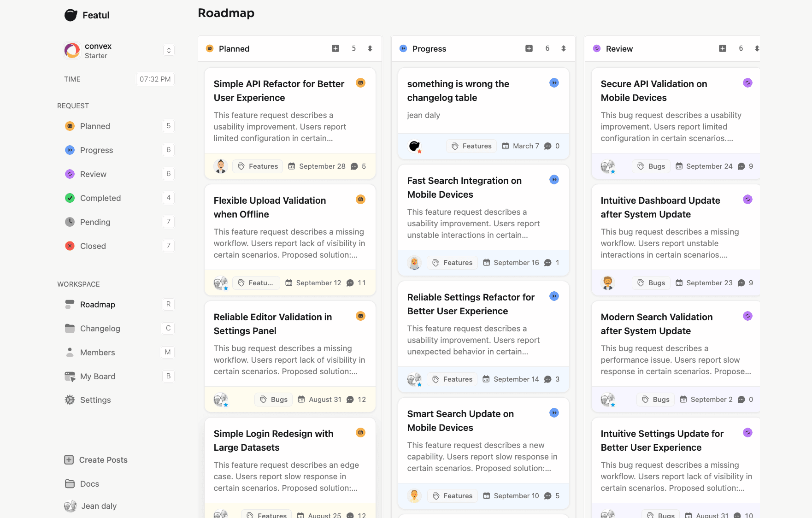
Task: Open the convex workspace switcher chevron
Action: (169, 50)
